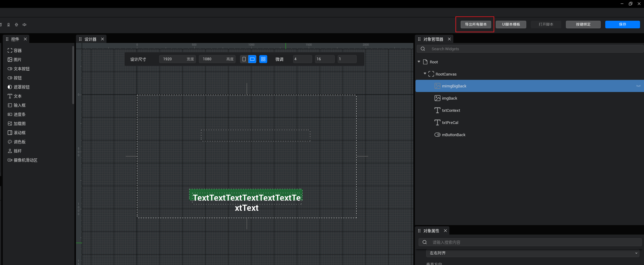Click the design width 1920 field

(178, 59)
